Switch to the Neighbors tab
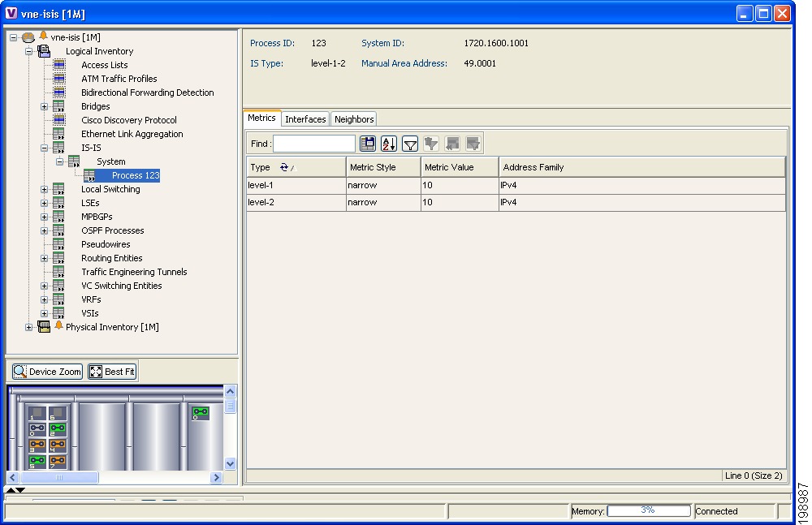 point(354,119)
